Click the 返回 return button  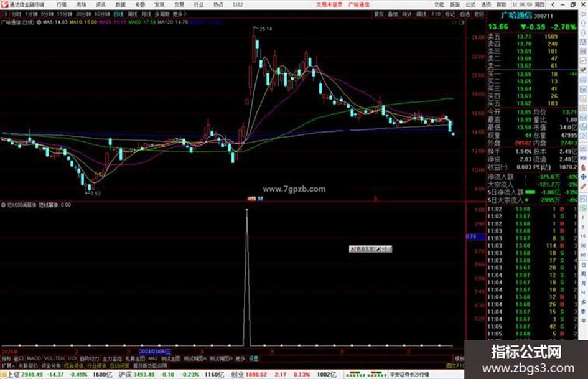click(479, 14)
